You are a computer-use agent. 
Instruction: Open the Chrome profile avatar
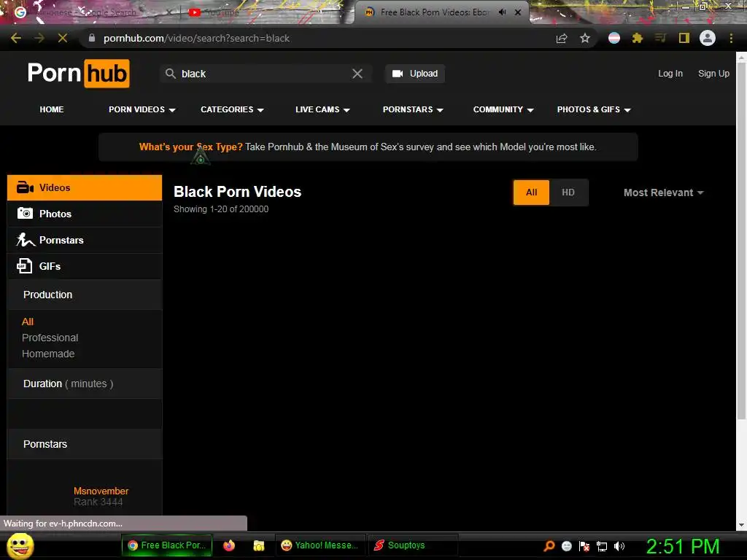point(708,38)
